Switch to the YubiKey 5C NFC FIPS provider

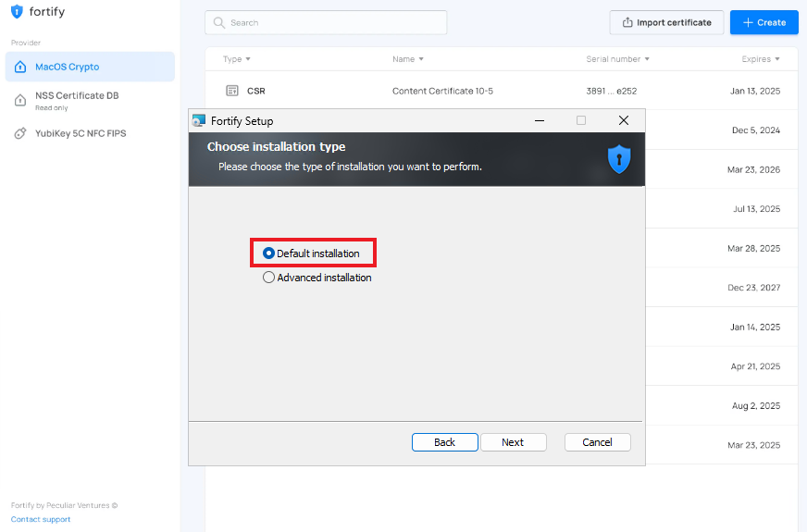point(81,133)
